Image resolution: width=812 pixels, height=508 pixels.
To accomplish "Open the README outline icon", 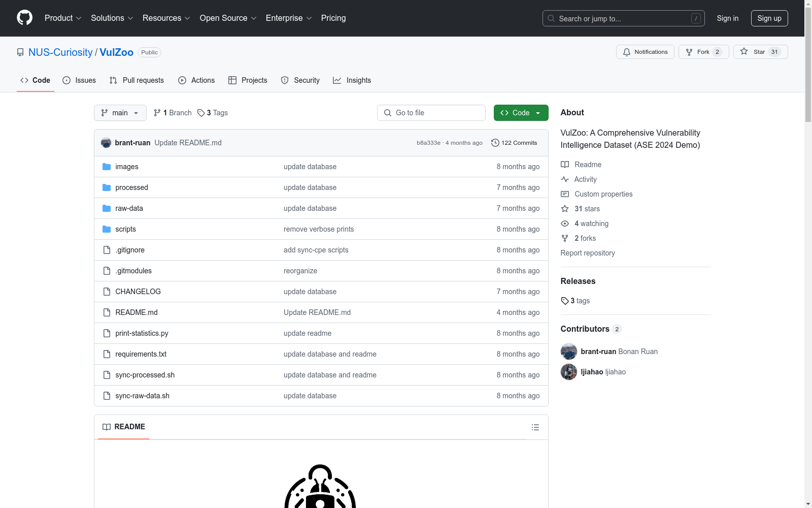I will coord(535,427).
